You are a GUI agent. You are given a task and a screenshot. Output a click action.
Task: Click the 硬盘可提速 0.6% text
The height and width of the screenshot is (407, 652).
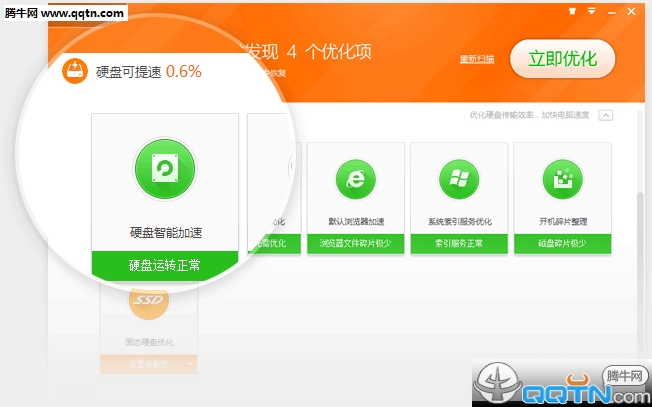click(x=149, y=72)
